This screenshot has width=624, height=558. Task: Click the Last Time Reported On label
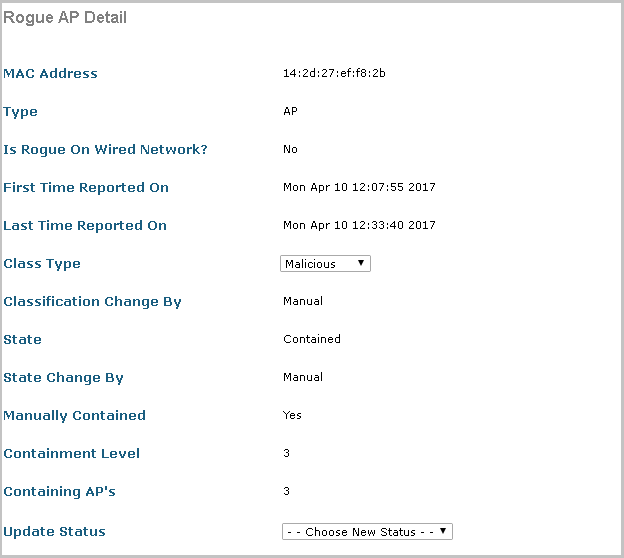pos(85,226)
